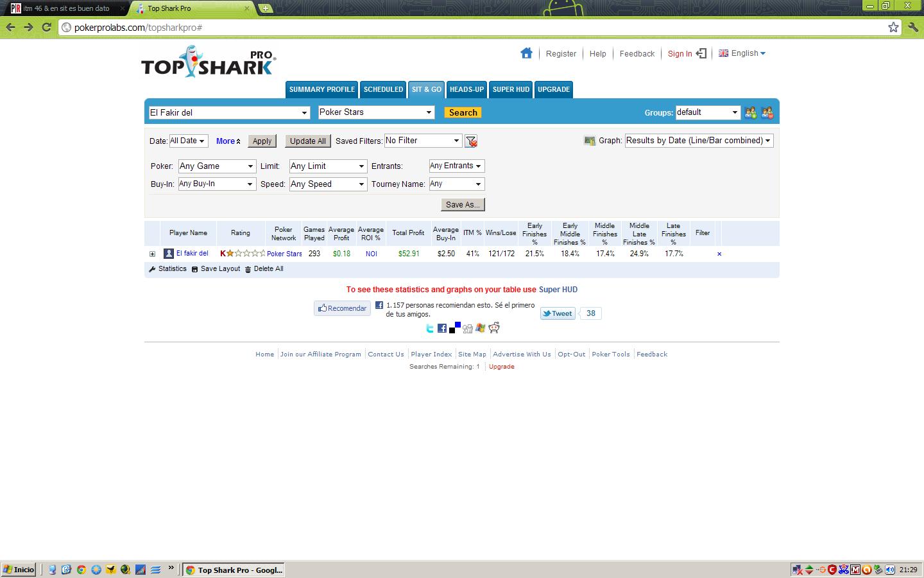Go forward with the browser forward arrow
The height and width of the screenshot is (578, 924).
(28, 27)
